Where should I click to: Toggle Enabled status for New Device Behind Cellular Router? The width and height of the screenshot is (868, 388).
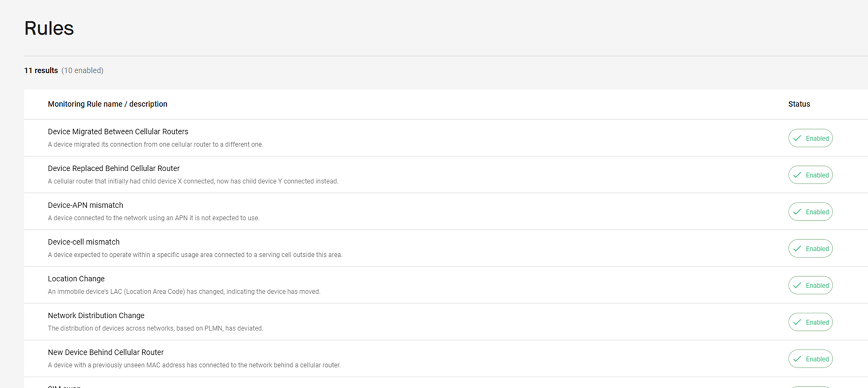[810, 359]
